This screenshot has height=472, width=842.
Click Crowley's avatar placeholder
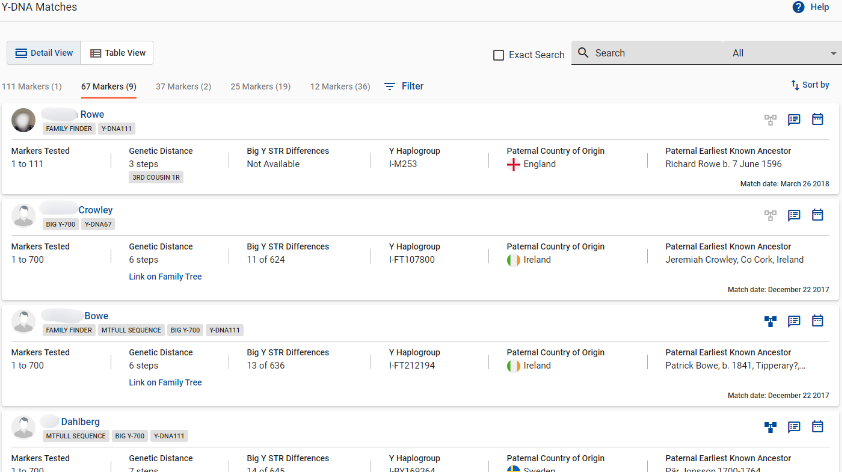point(24,215)
